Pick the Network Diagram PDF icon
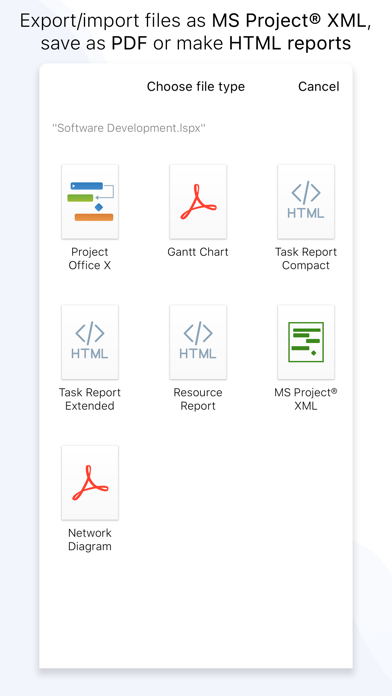Image resolution: width=392 pixels, height=696 pixels. coord(90,482)
